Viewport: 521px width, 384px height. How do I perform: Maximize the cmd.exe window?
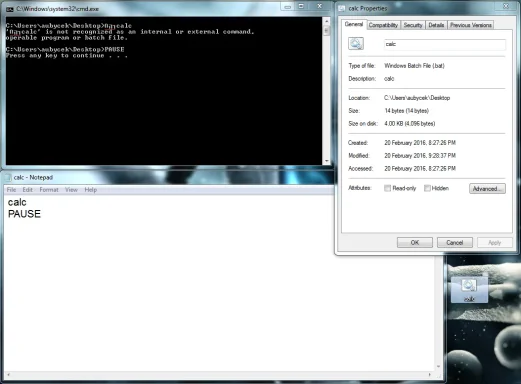pos(301,7)
